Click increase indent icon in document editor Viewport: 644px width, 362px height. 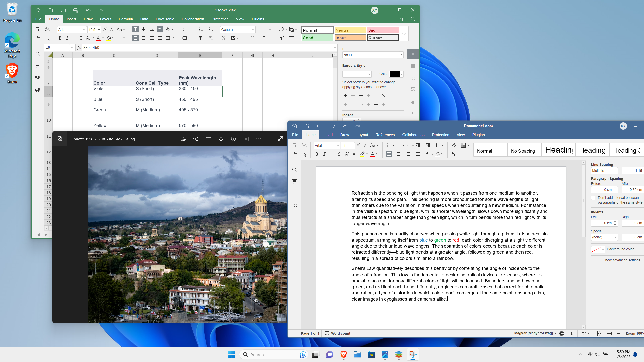[428, 145]
